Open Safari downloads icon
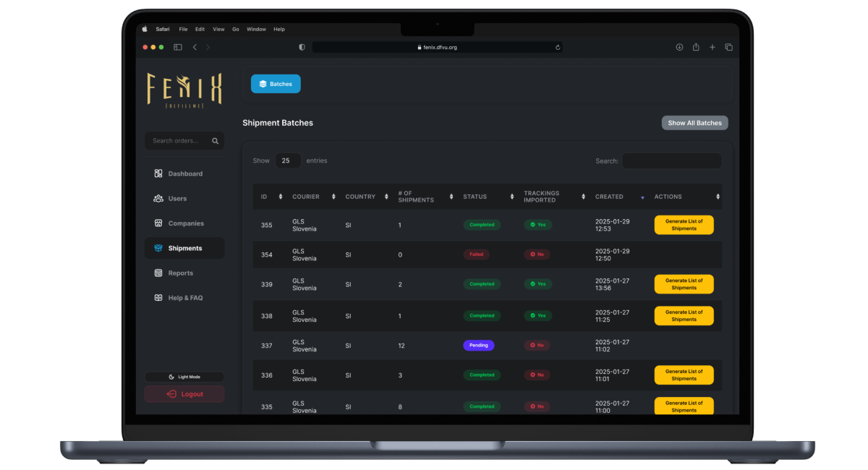 pyautogui.click(x=679, y=47)
